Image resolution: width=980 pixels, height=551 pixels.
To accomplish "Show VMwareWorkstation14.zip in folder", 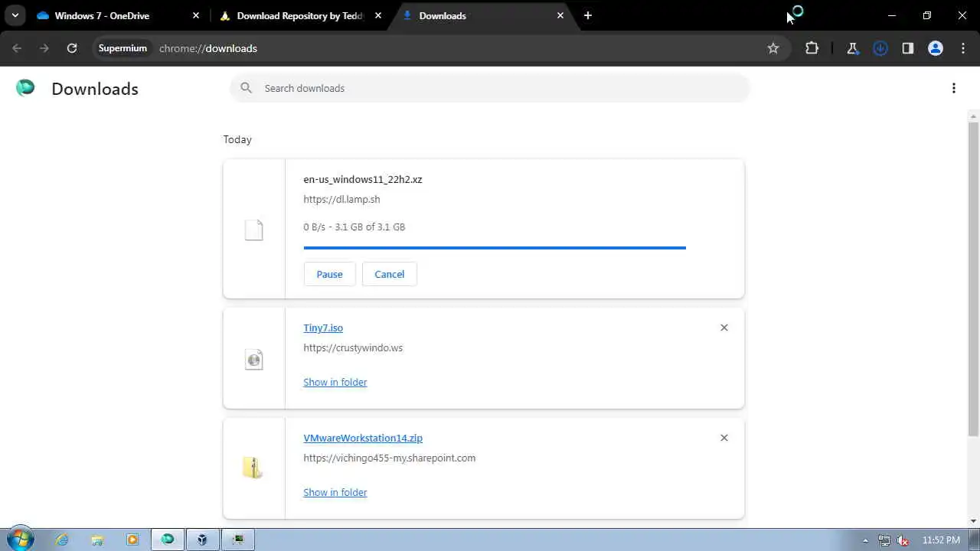I will point(335,492).
